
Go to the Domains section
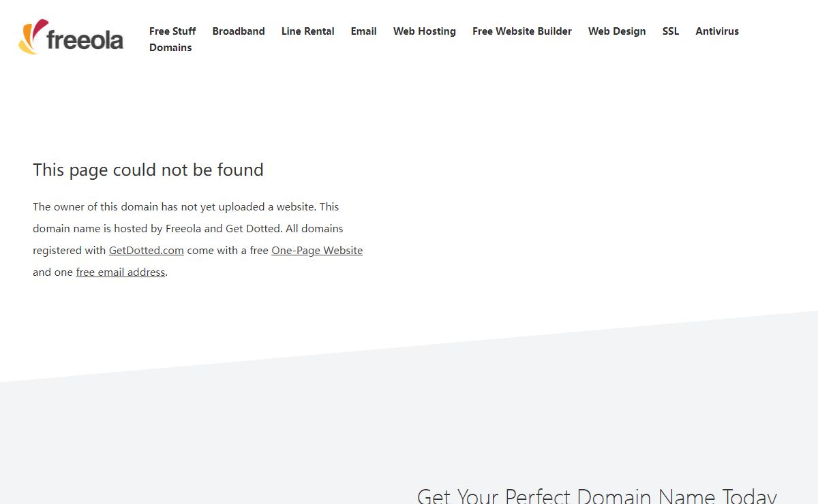pyautogui.click(x=170, y=48)
